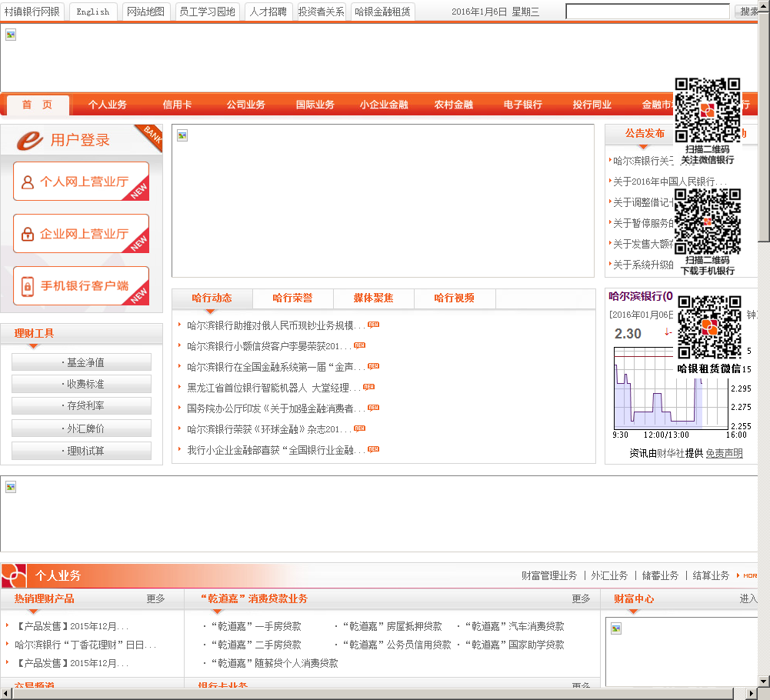Click 进入 beside 财富中心
770x700 pixels.
click(748, 598)
